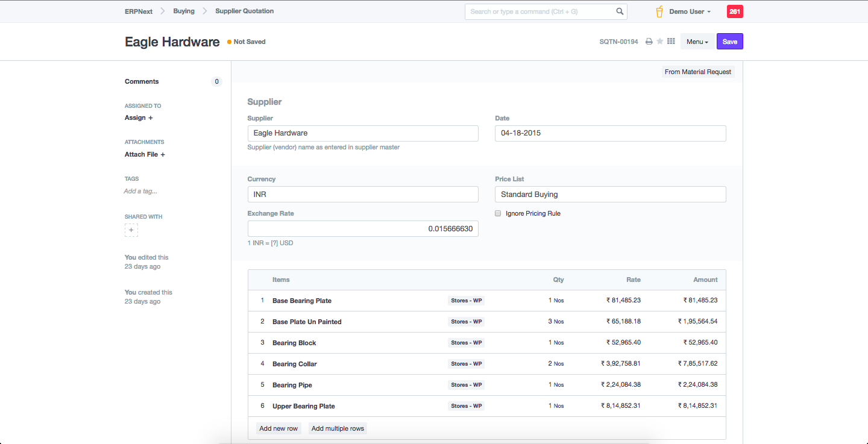Click the print icon beside SQTN-00194
Viewport: 868px width, 444px height.
pyautogui.click(x=649, y=42)
